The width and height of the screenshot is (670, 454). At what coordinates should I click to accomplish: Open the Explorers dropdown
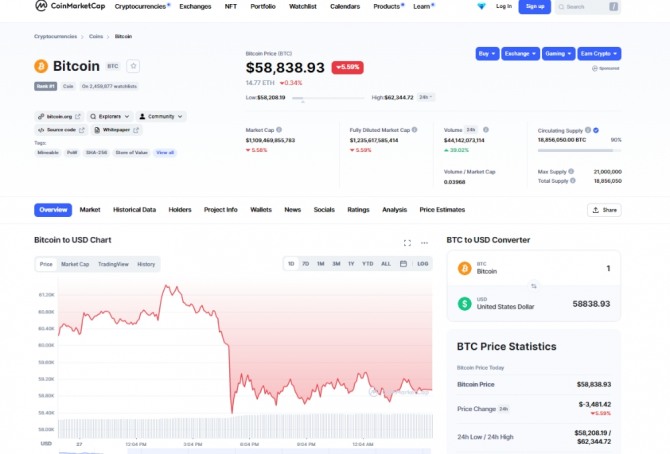pyautogui.click(x=109, y=116)
